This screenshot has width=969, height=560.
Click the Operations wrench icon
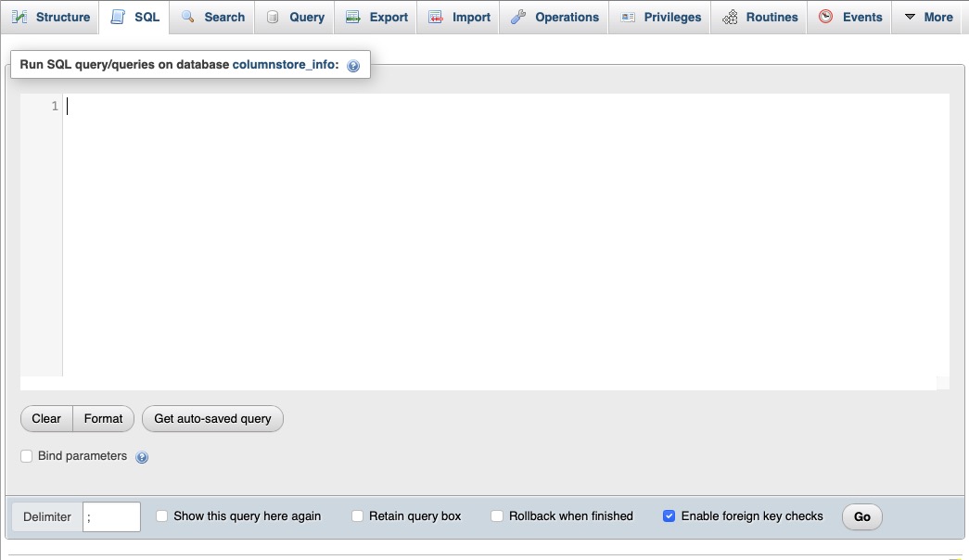520,17
